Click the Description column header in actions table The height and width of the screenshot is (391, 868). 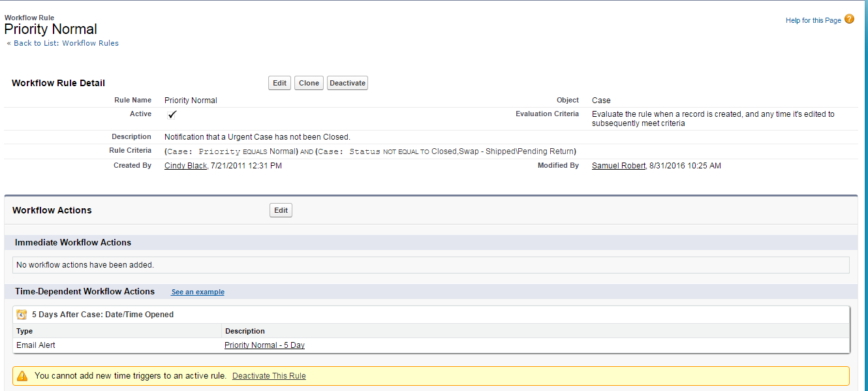coord(245,331)
